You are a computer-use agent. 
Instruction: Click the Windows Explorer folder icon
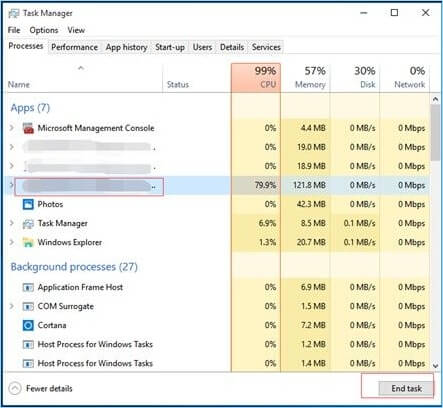pyautogui.click(x=28, y=242)
